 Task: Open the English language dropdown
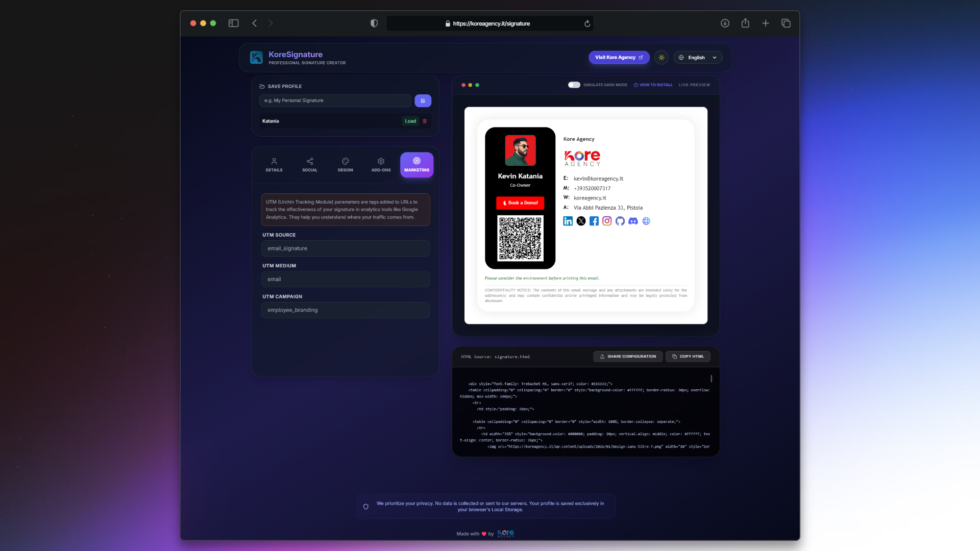698,58
